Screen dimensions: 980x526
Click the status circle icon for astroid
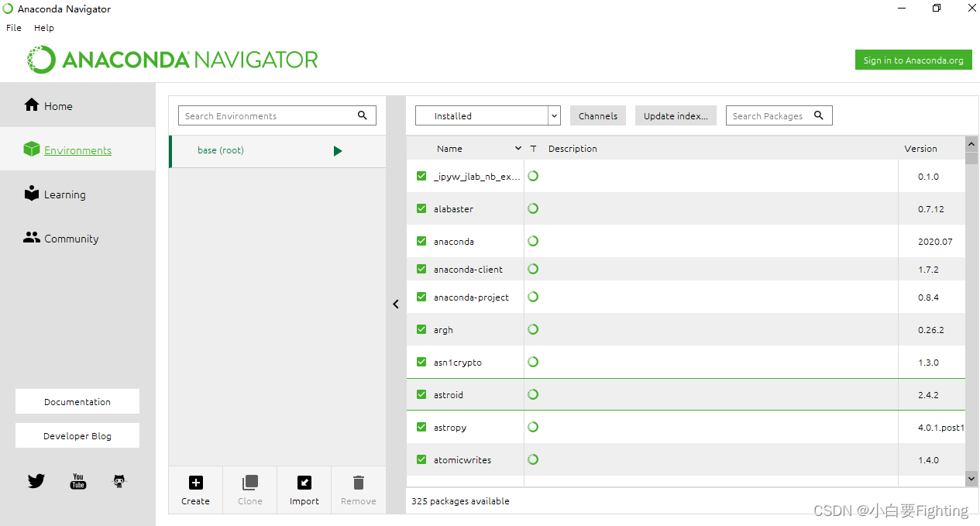[x=533, y=394]
